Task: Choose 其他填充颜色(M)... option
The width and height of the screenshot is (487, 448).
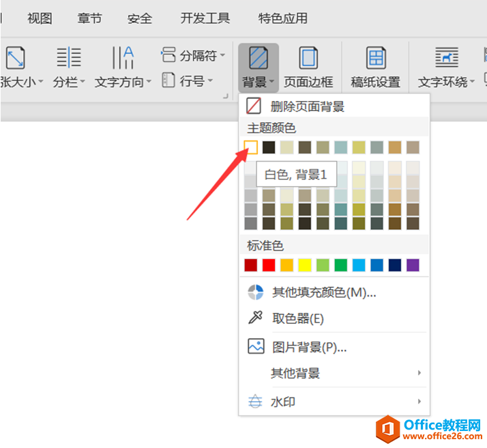Action: (x=334, y=292)
